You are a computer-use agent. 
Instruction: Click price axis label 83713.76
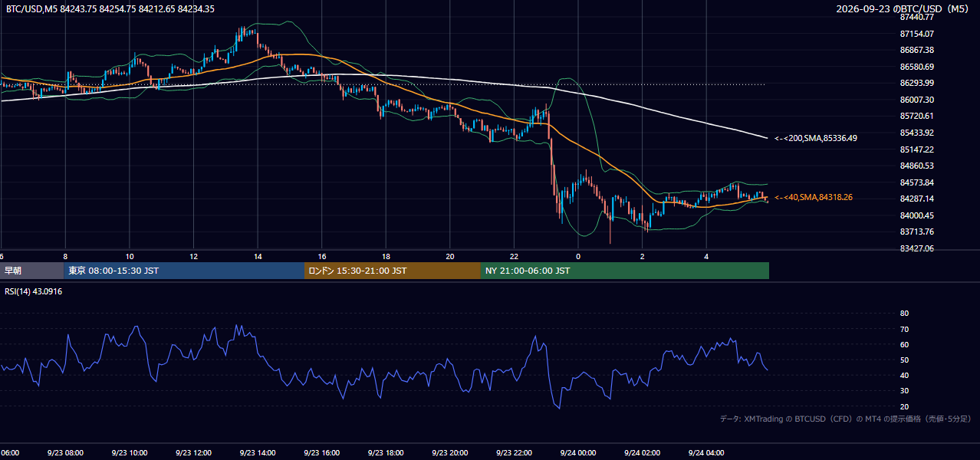(x=917, y=232)
